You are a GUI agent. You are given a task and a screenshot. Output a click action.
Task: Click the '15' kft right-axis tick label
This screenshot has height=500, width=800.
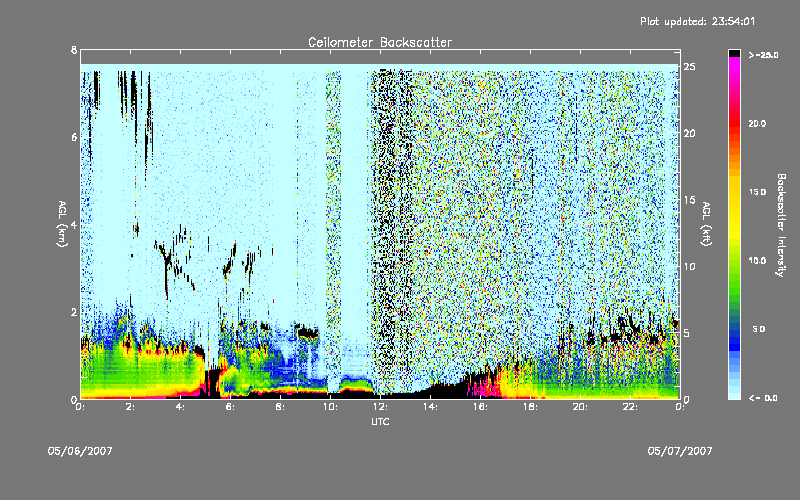click(x=690, y=200)
